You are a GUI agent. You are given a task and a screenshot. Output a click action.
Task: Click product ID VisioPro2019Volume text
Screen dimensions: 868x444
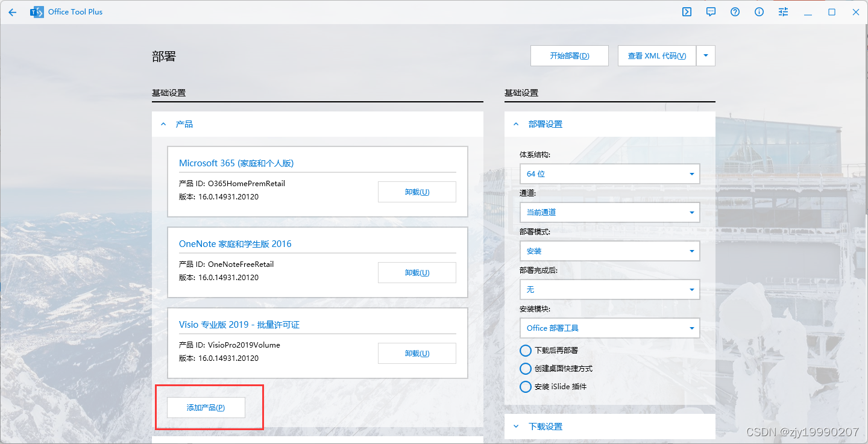coord(244,345)
